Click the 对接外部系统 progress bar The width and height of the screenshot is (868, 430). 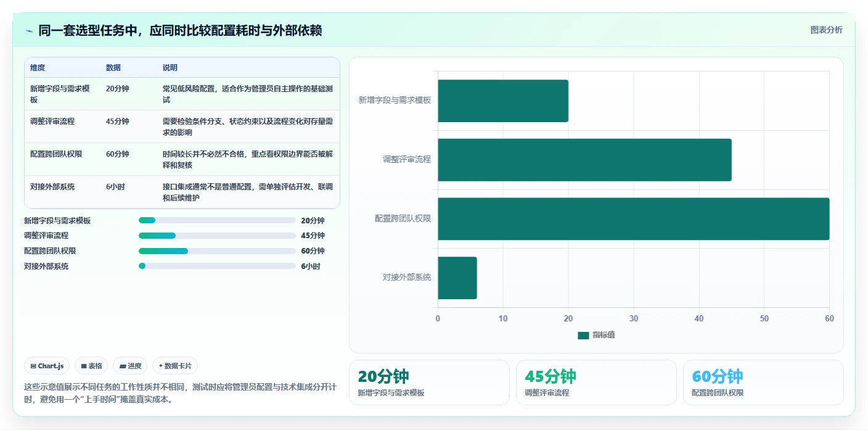217,267
